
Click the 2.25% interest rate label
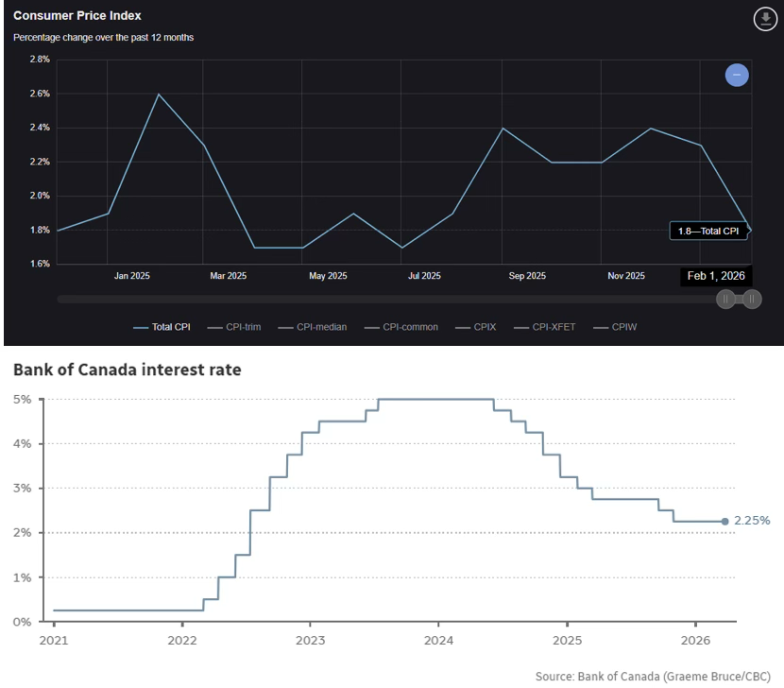(752, 521)
